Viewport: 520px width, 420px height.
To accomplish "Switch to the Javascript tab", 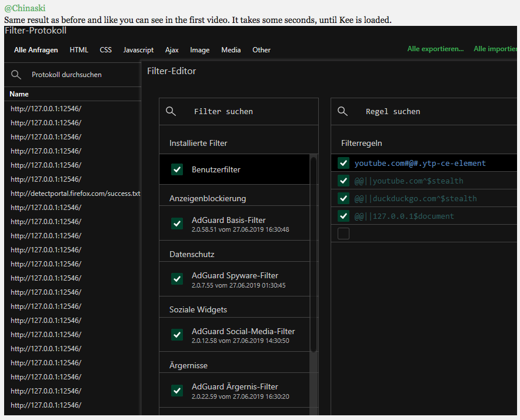I will click(138, 50).
